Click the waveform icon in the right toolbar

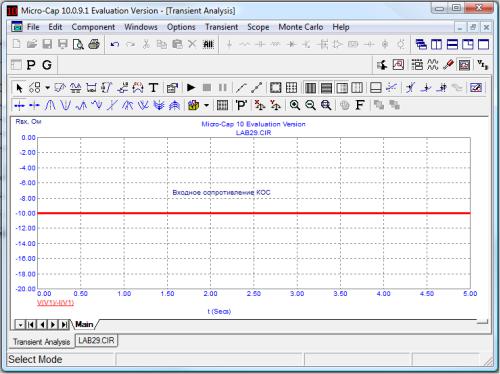433,64
